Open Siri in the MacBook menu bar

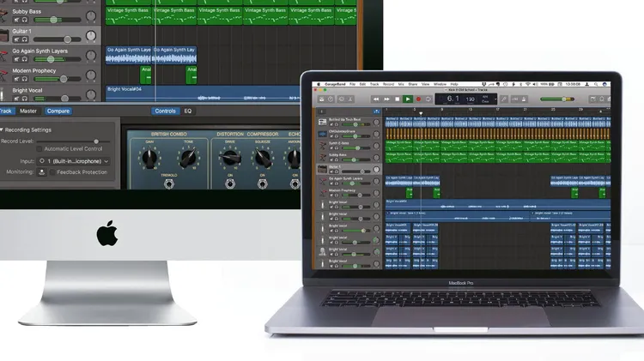pyautogui.click(x=605, y=84)
